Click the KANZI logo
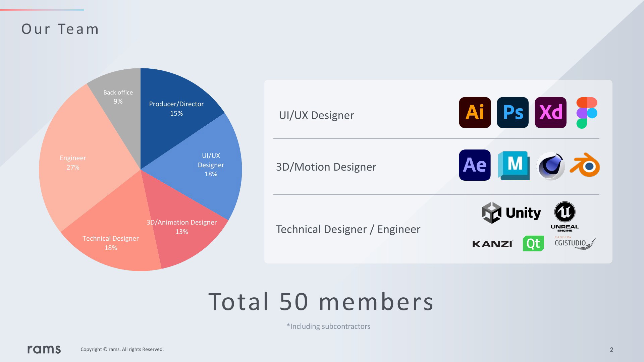 click(x=492, y=244)
